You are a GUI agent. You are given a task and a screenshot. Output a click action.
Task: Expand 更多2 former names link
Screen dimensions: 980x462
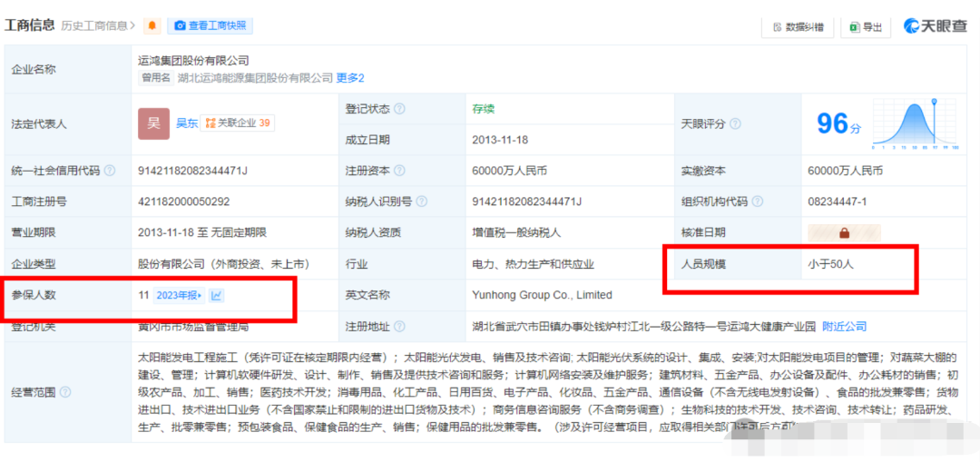tap(350, 78)
